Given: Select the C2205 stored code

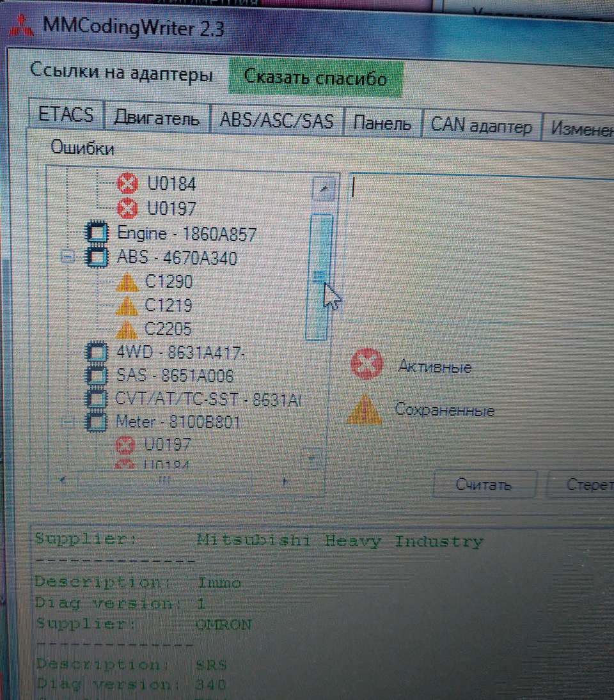Looking at the screenshot, I should pos(168,329).
